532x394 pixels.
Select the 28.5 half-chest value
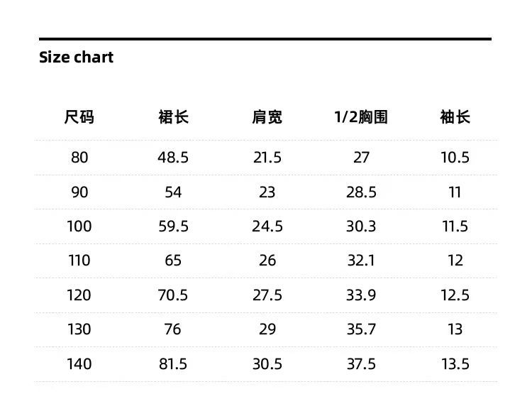(361, 192)
